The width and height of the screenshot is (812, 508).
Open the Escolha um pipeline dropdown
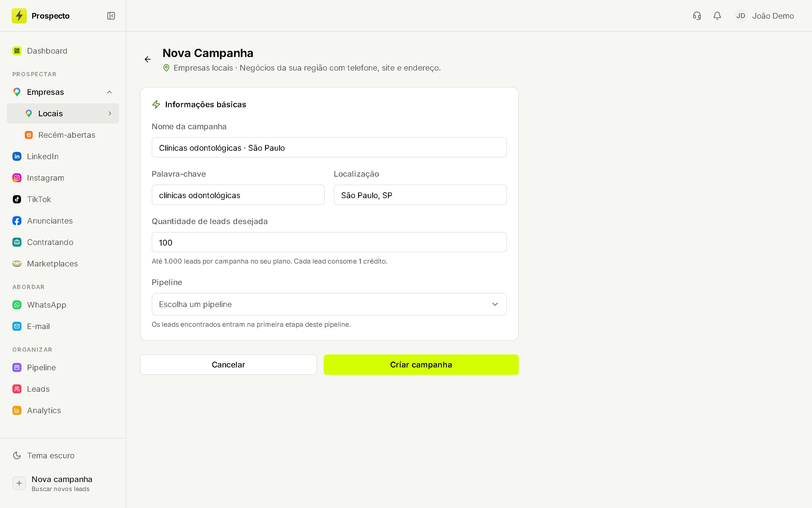(x=329, y=305)
